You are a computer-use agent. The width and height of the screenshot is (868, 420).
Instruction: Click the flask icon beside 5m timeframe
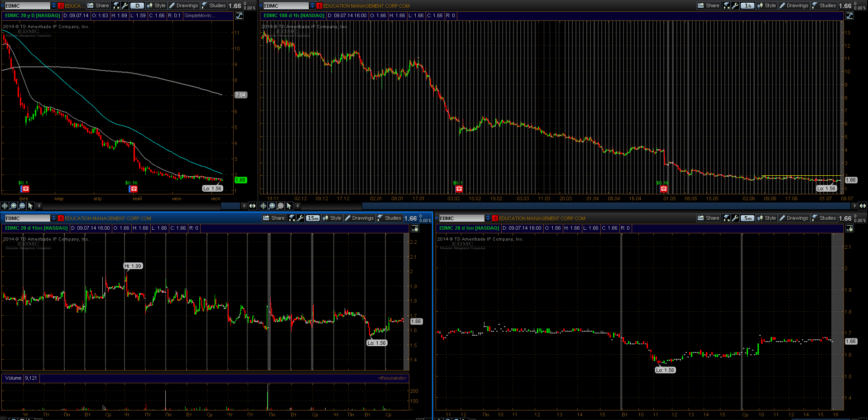click(727, 218)
